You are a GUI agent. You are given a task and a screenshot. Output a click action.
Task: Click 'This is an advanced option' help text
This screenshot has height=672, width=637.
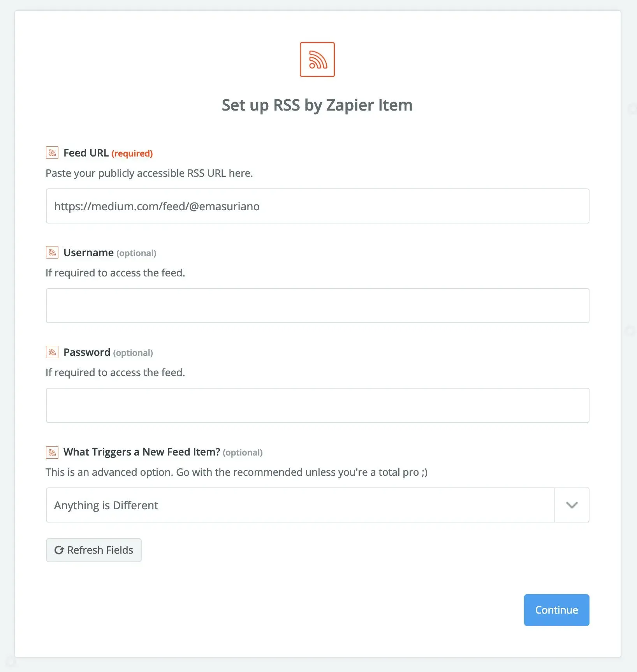coord(237,472)
